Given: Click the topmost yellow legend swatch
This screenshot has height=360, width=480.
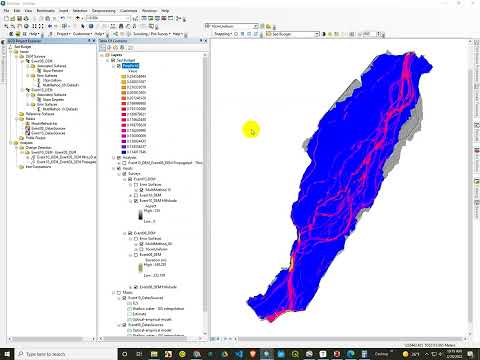Looking at the screenshot, I should (124, 76).
